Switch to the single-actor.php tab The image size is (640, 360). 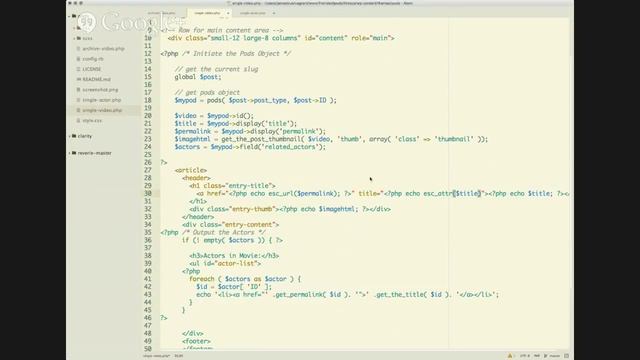pos(253,13)
